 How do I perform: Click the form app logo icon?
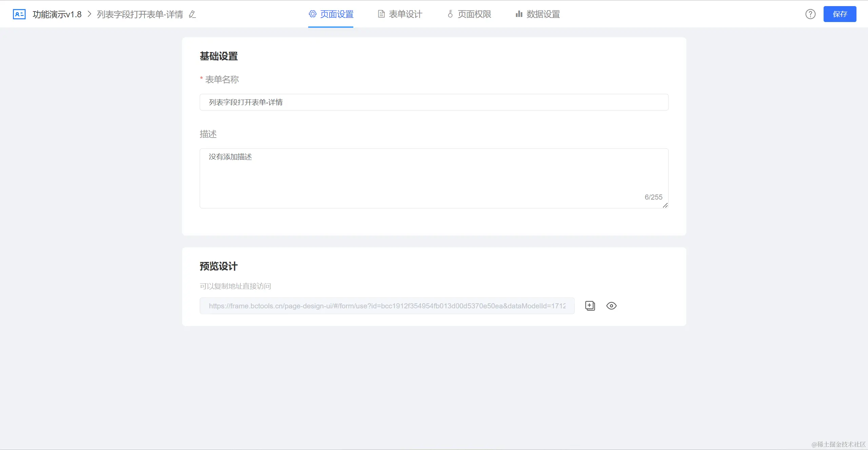point(19,14)
